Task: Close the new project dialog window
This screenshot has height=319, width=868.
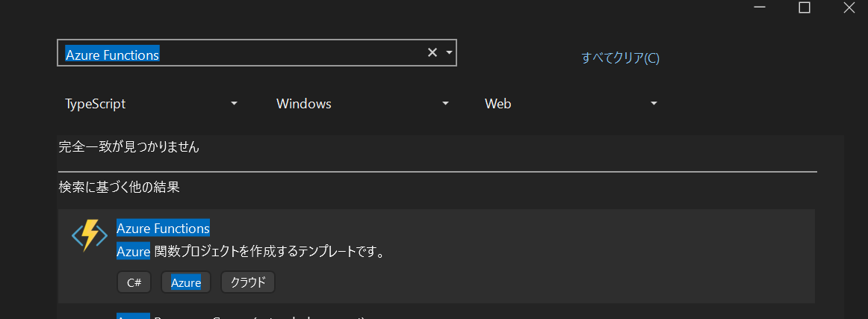Action: [850, 7]
